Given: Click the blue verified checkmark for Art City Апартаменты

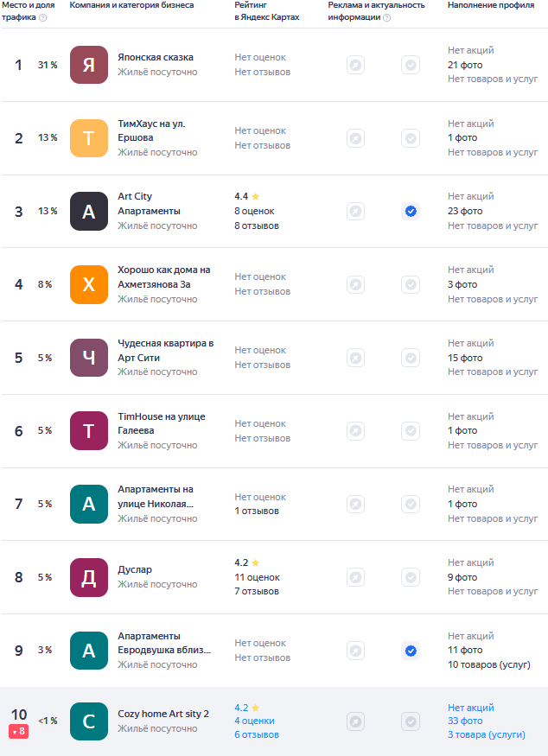Looking at the screenshot, I should (x=411, y=211).
